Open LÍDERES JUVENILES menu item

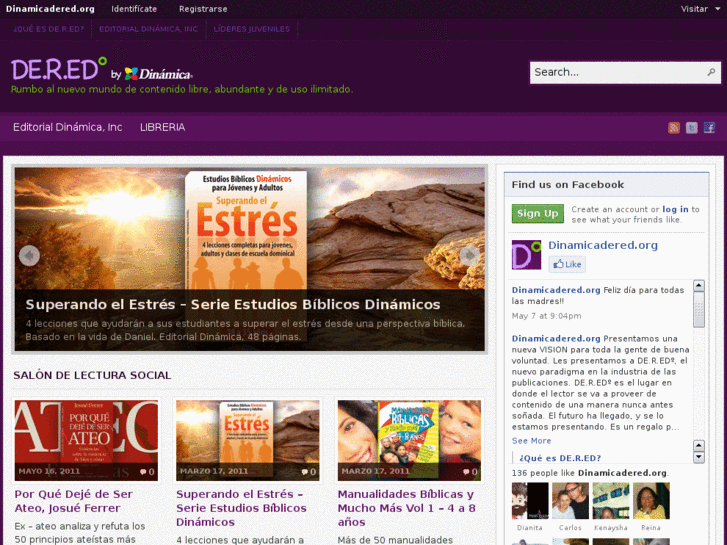[x=251, y=29]
